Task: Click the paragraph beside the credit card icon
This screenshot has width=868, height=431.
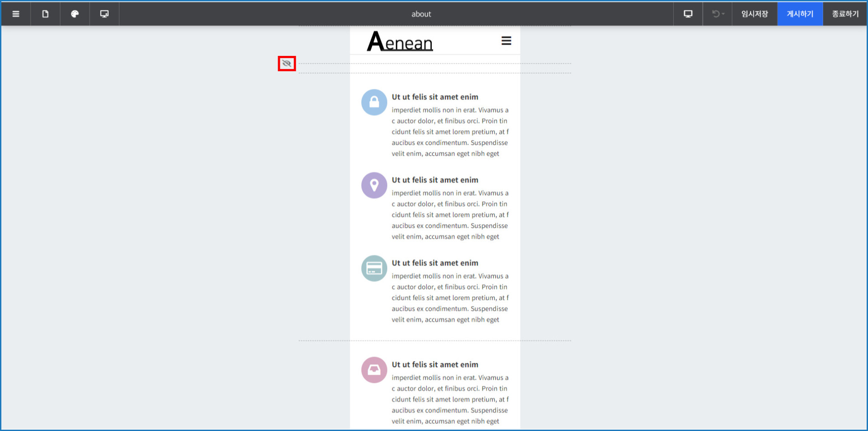Action: pyautogui.click(x=450, y=298)
